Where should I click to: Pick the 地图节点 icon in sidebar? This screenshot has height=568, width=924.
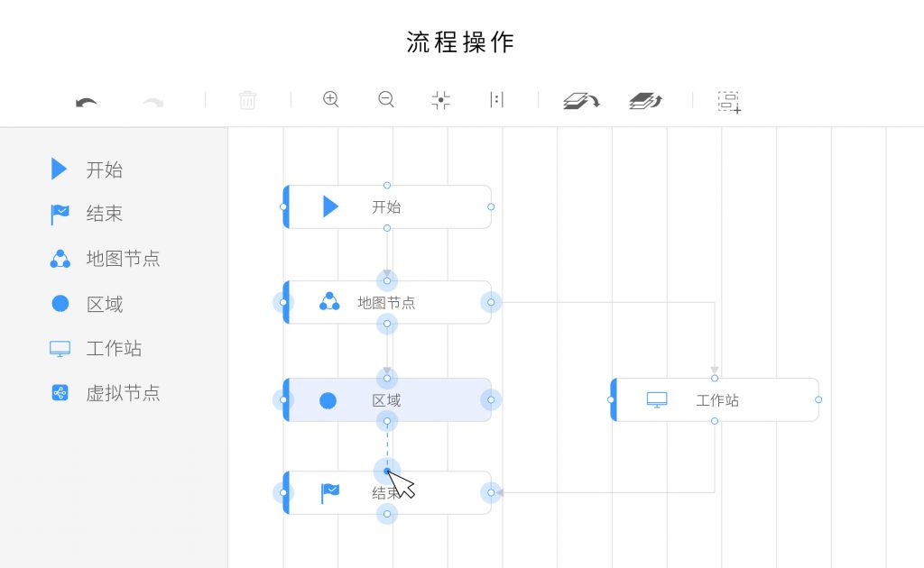(60, 259)
